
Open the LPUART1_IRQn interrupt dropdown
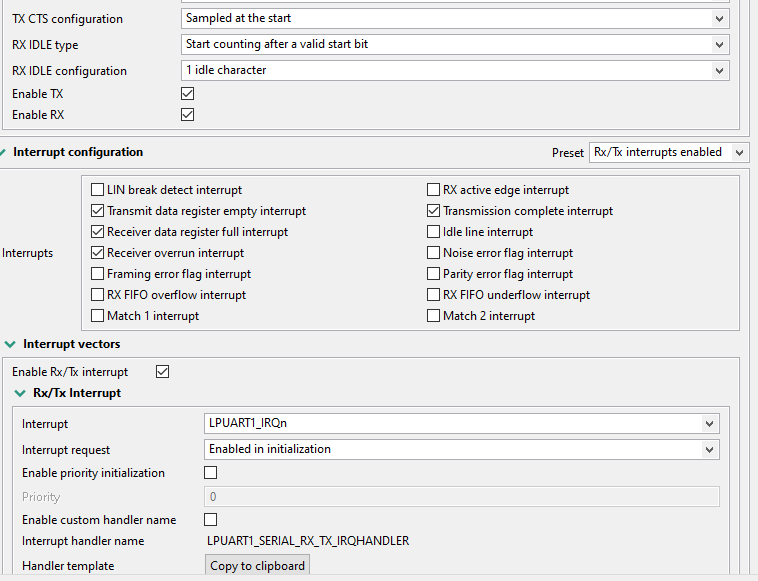[463, 424]
